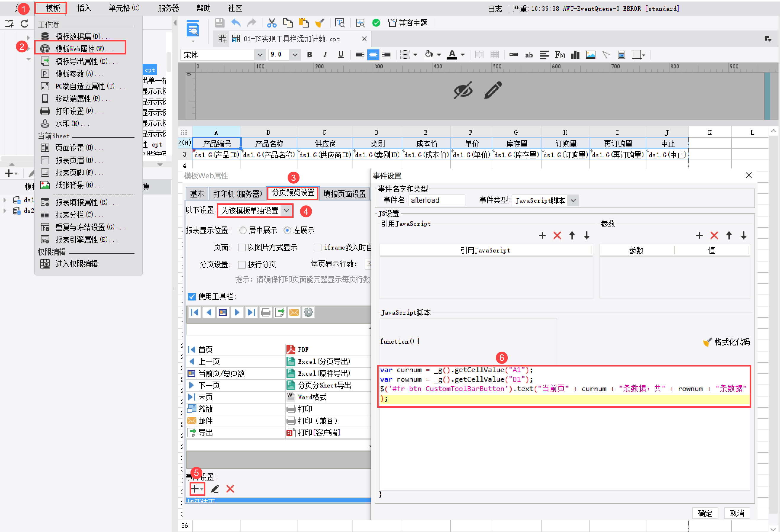The width and height of the screenshot is (780, 532).
Task: Switch to 填报页面设置 tab
Action: point(344,194)
